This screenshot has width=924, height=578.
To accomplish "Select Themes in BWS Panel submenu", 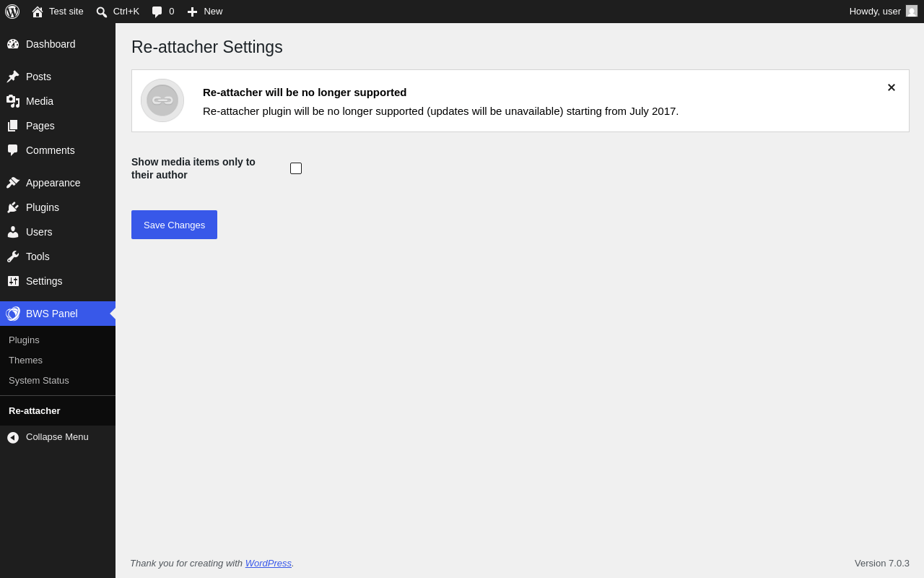I will tap(25, 360).
